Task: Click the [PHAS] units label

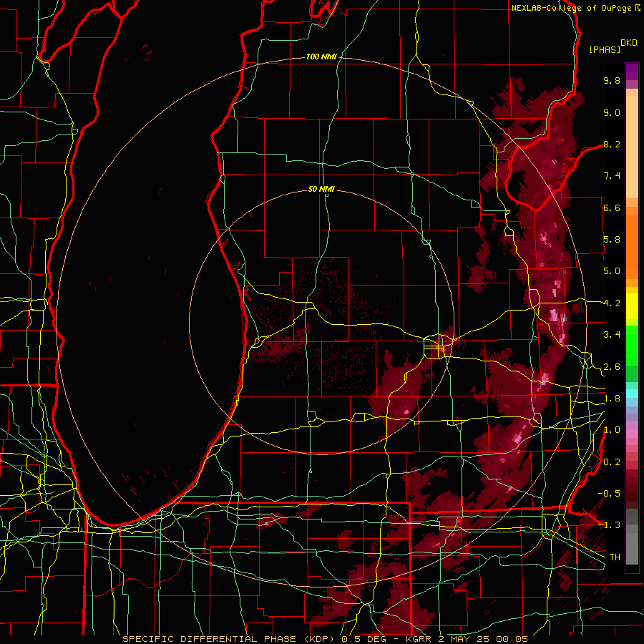Action: coord(605,49)
